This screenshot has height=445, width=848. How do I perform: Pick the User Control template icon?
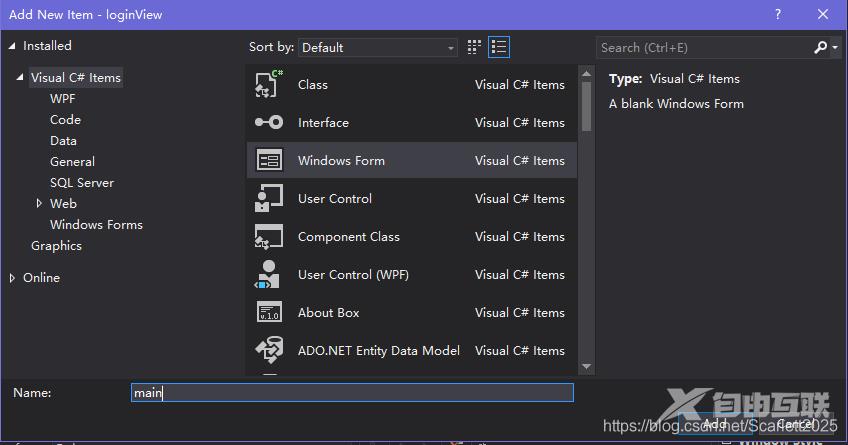tap(269, 199)
